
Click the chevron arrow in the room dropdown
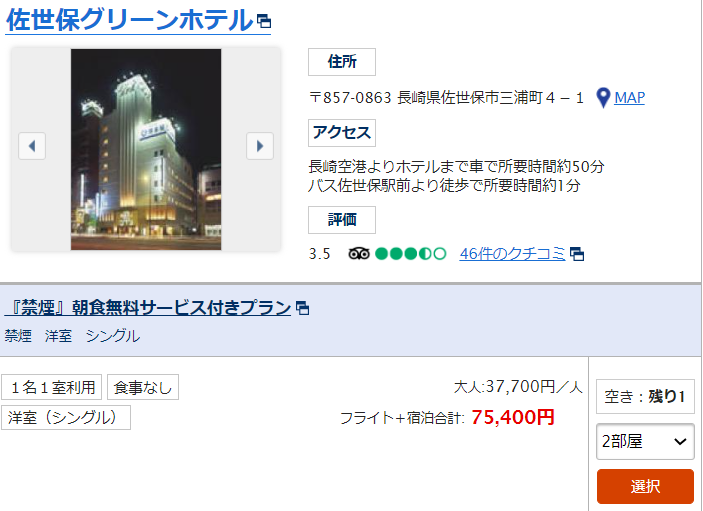(x=680, y=442)
